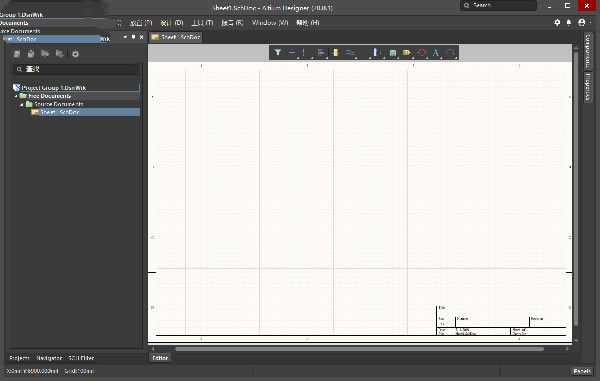Collapse the Free Documents tree node
The image size is (600, 381).
tap(16, 96)
